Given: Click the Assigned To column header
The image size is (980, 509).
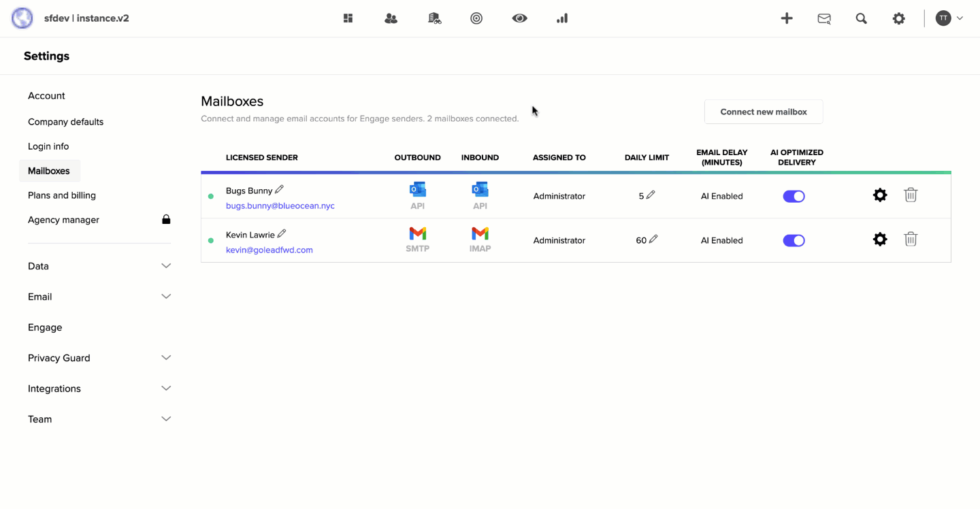Looking at the screenshot, I should pos(559,157).
